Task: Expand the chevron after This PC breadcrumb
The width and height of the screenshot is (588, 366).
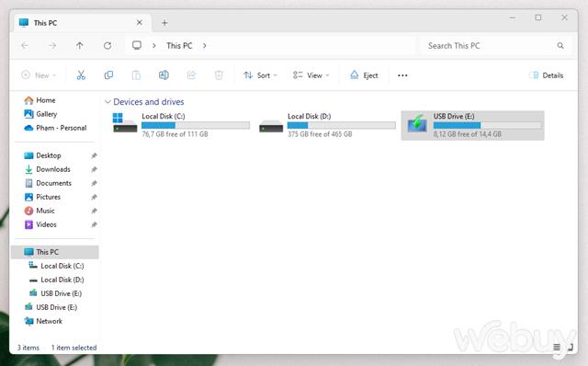Action: pos(204,45)
